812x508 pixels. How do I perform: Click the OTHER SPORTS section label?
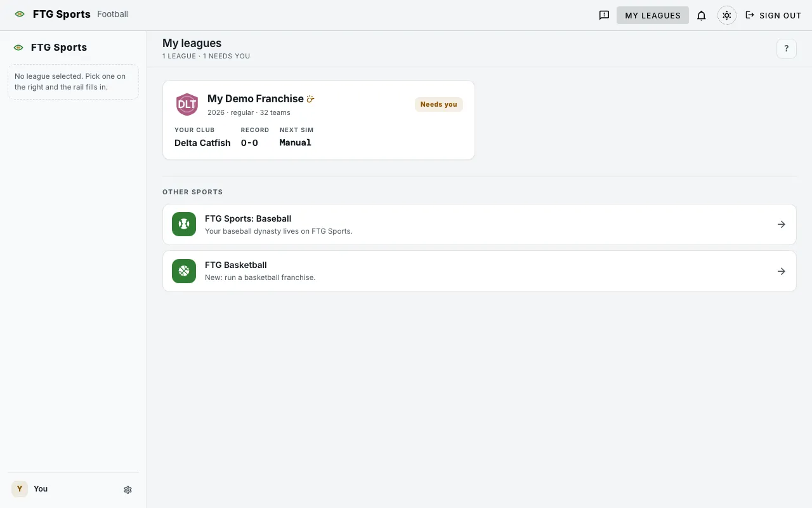tap(192, 192)
